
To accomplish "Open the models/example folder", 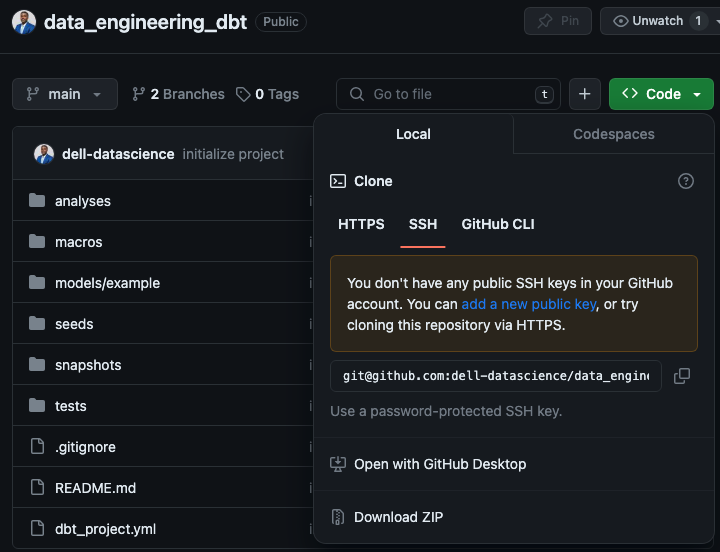I will [x=107, y=283].
